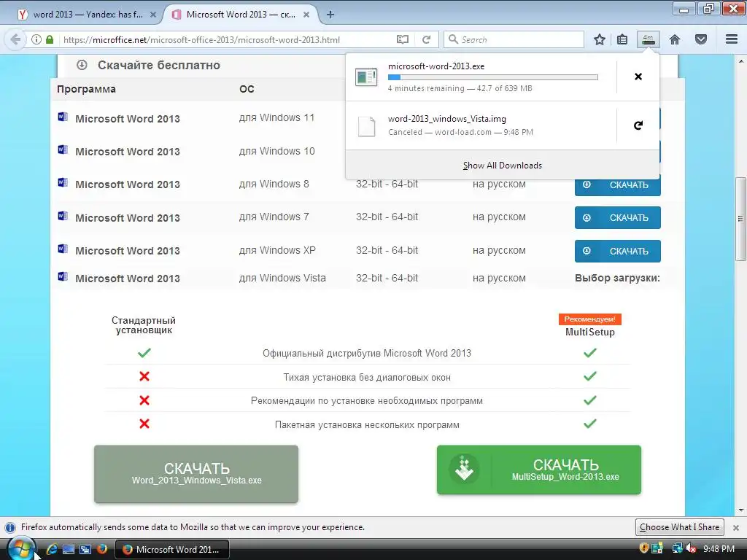Screen dimensions: 747x560
Task: Click the MultiSetup column heading
Action: tap(589, 332)
